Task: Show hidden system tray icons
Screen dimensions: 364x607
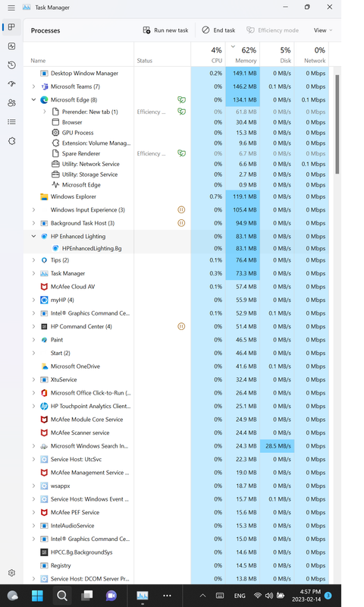Action: [x=202, y=596]
